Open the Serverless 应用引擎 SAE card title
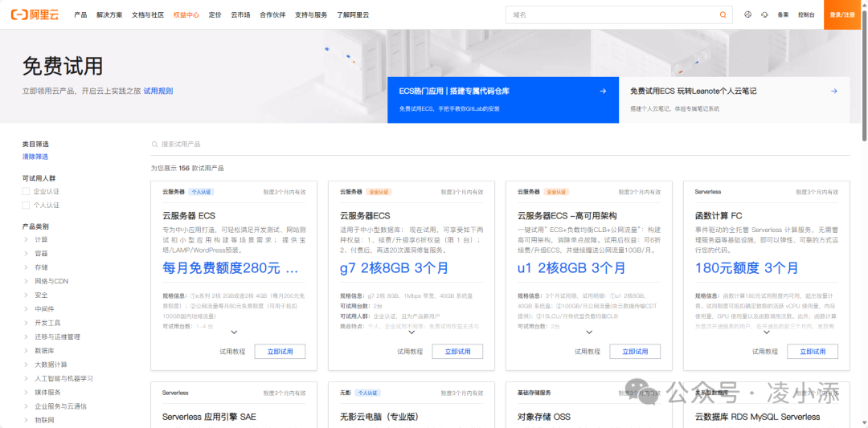Viewport: 868px width, 428px height. click(x=209, y=417)
